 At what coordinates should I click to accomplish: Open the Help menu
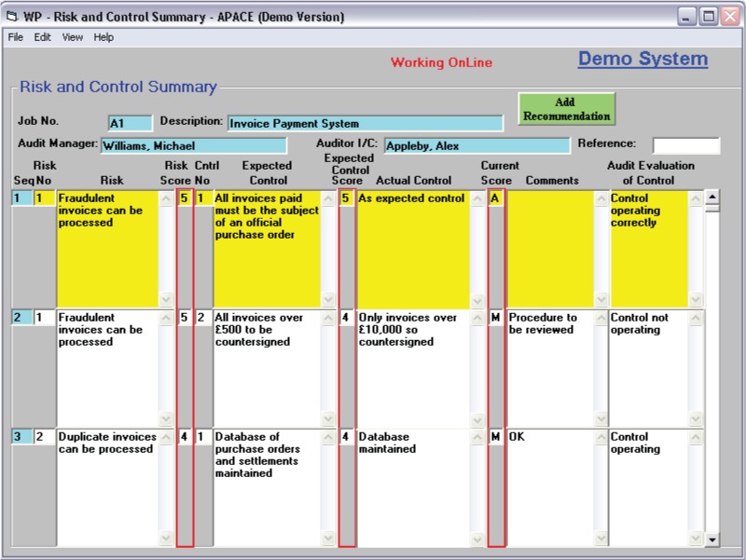click(104, 37)
